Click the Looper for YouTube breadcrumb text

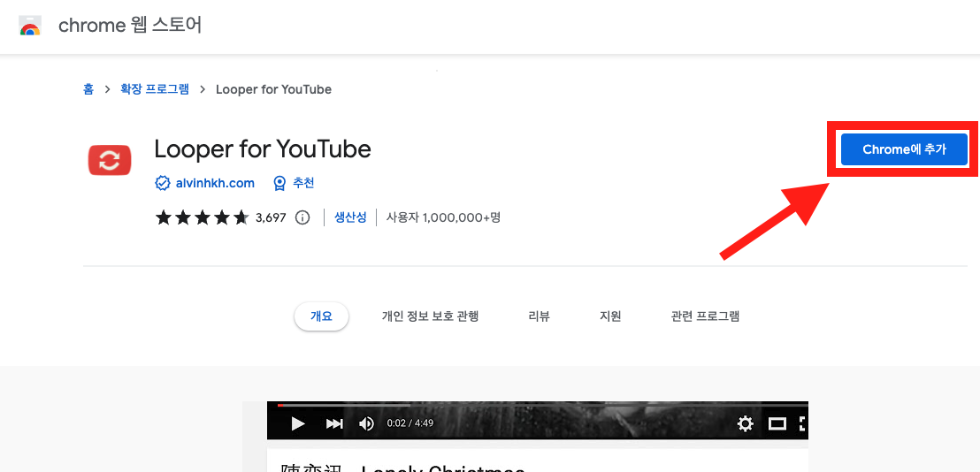(x=274, y=89)
